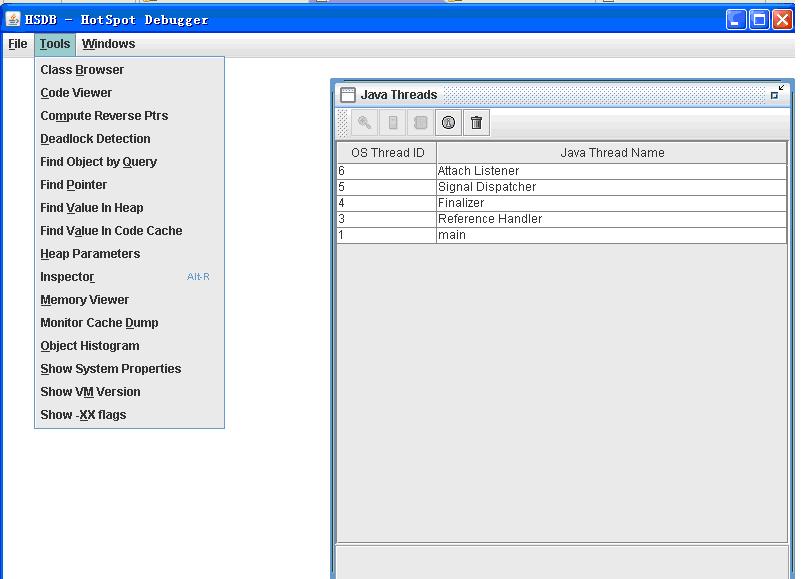Open the File menu
Image resolution: width=812 pixels, height=579 pixels.
click(x=18, y=44)
